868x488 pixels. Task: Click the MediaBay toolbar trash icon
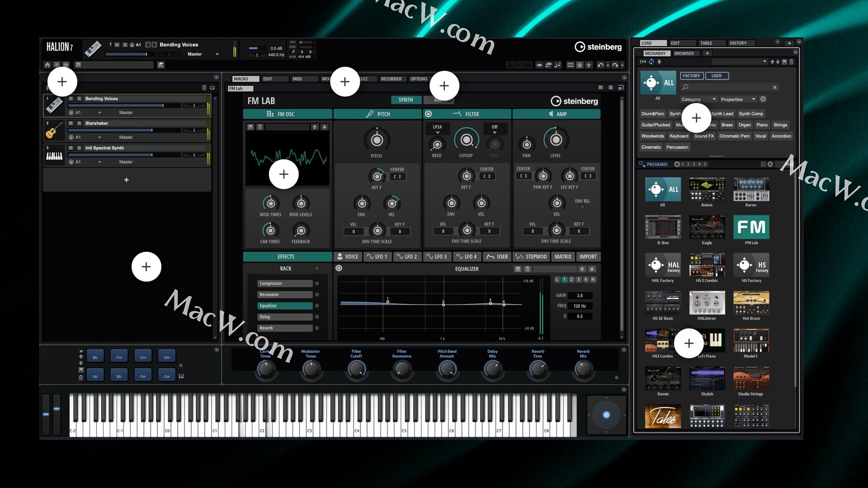791,62
